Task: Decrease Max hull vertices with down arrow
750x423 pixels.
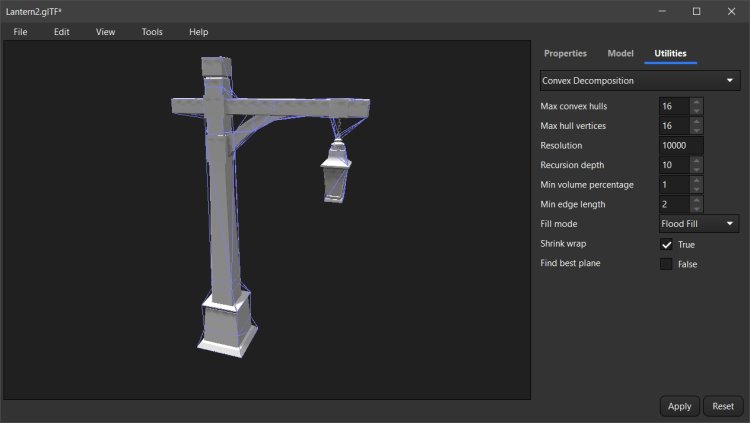Action: coord(696,130)
